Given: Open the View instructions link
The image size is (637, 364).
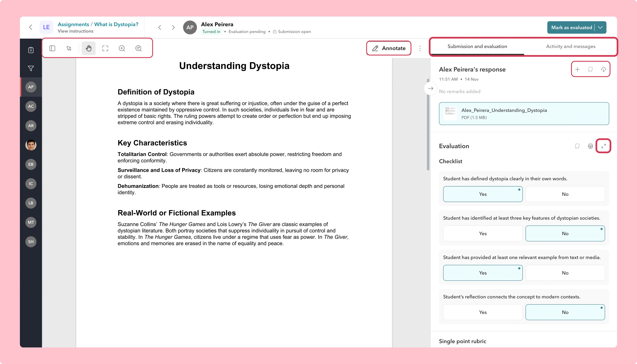Looking at the screenshot, I should pyautogui.click(x=76, y=31).
